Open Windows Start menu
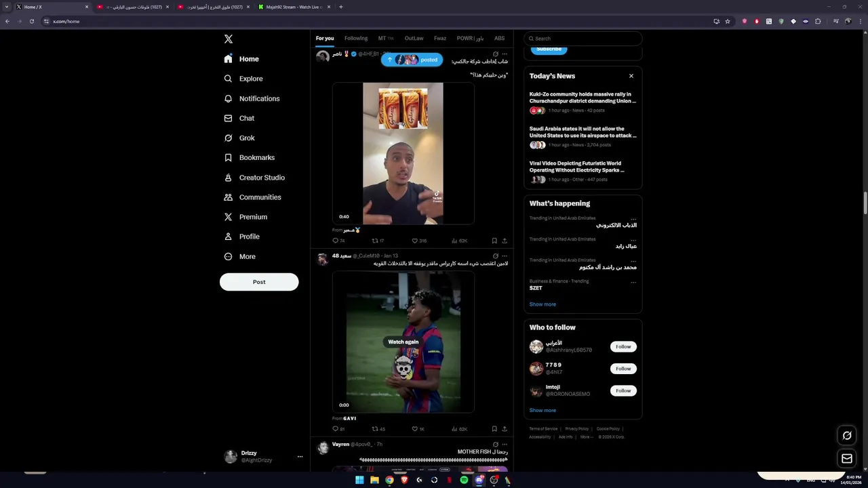 (359, 480)
